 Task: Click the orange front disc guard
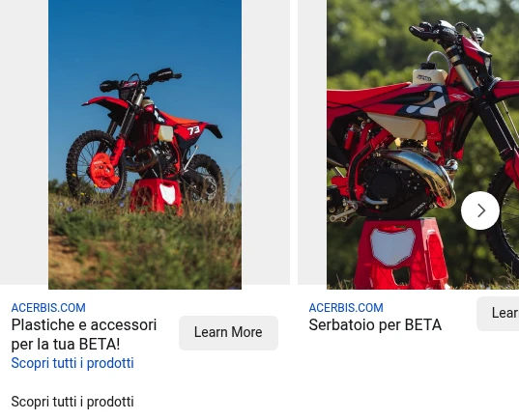click(x=101, y=171)
